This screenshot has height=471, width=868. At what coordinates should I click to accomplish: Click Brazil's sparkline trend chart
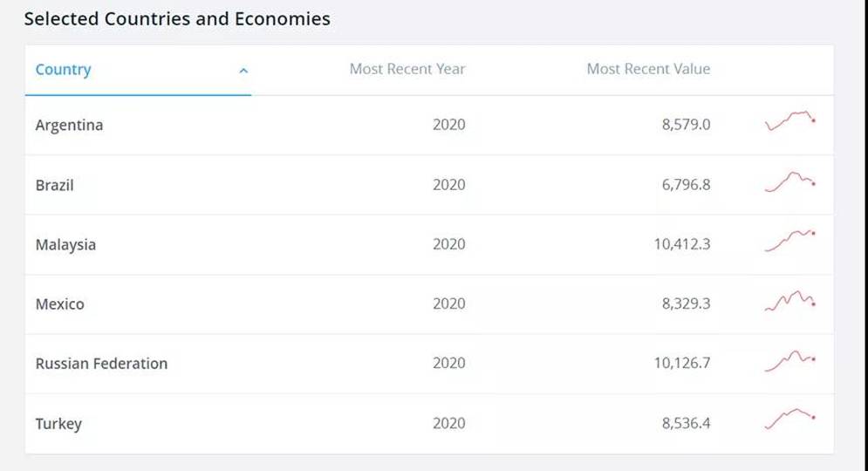790,181
